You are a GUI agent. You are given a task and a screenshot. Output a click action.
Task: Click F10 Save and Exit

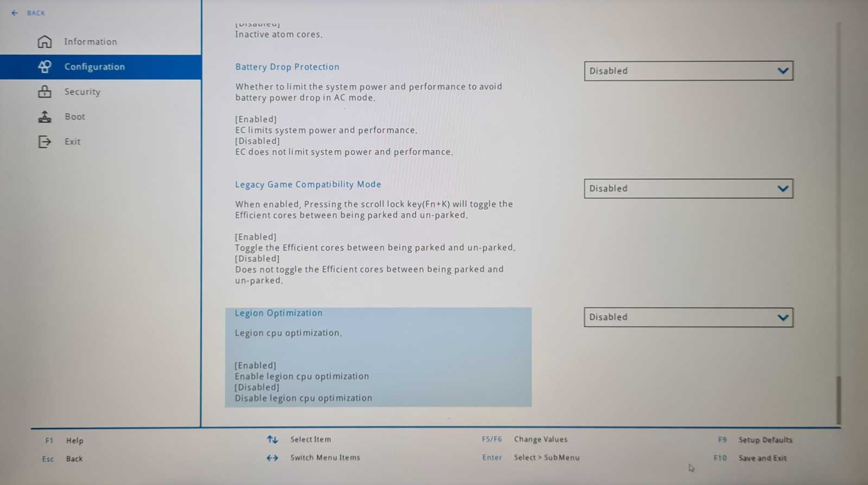pos(750,458)
